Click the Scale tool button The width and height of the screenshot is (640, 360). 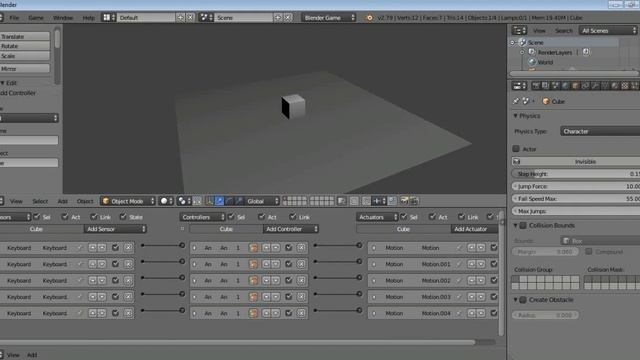[24, 56]
